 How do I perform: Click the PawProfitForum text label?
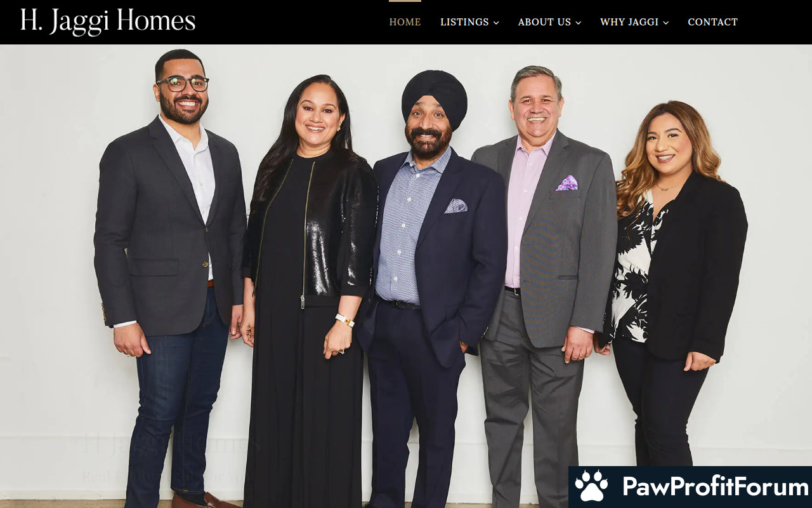pyautogui.click(x=716, y=487)
